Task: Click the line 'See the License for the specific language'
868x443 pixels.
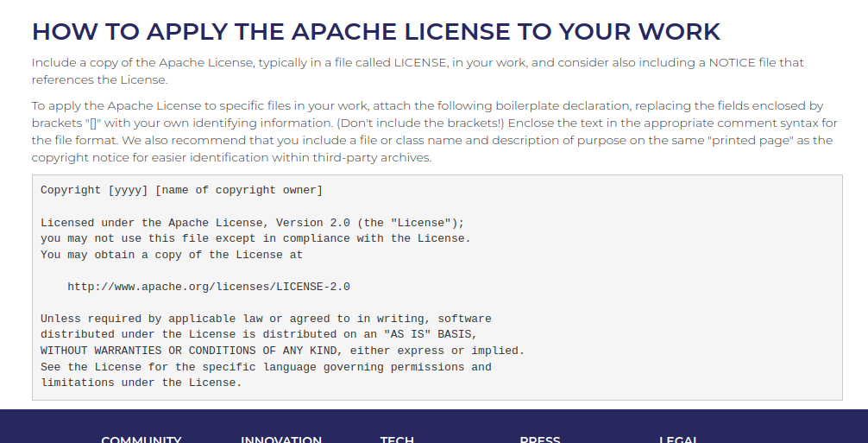Action: pyautogui.click(x=266, y=367)
